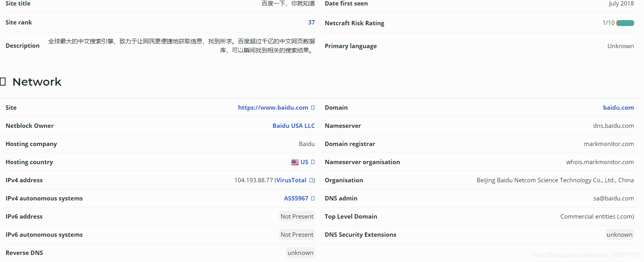Click the Commercial entities (.com) value
Viewport: 644px width, 262px height.
(x=597, y=217)
